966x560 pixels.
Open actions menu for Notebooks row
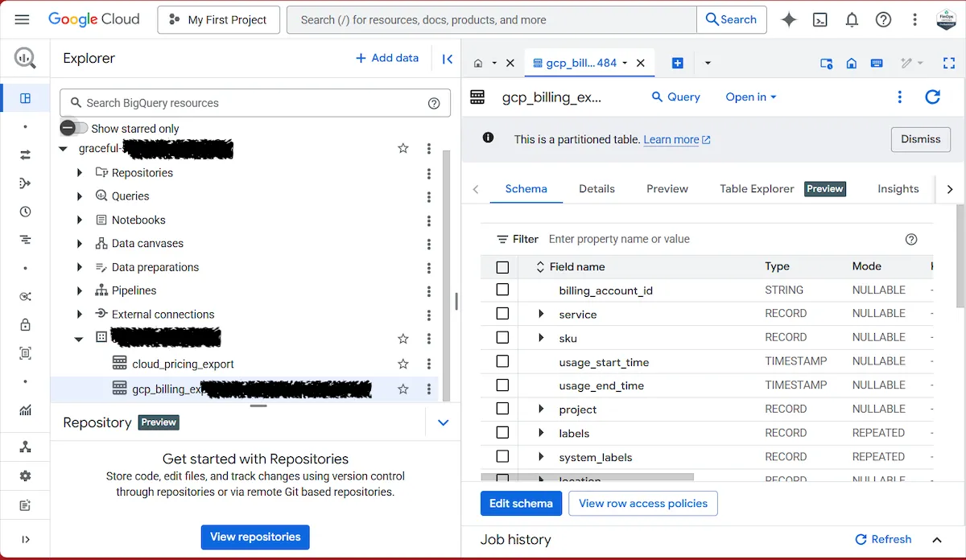pyautogui.click(x=429, y=220)
